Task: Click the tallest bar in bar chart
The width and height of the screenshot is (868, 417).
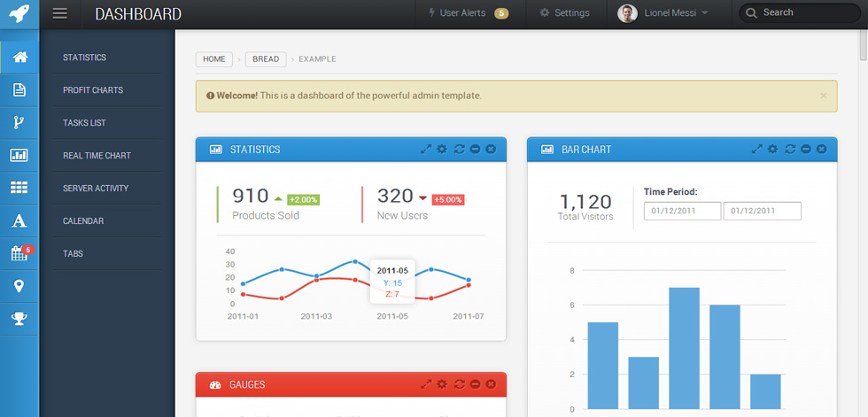Action: click(684, 348)
